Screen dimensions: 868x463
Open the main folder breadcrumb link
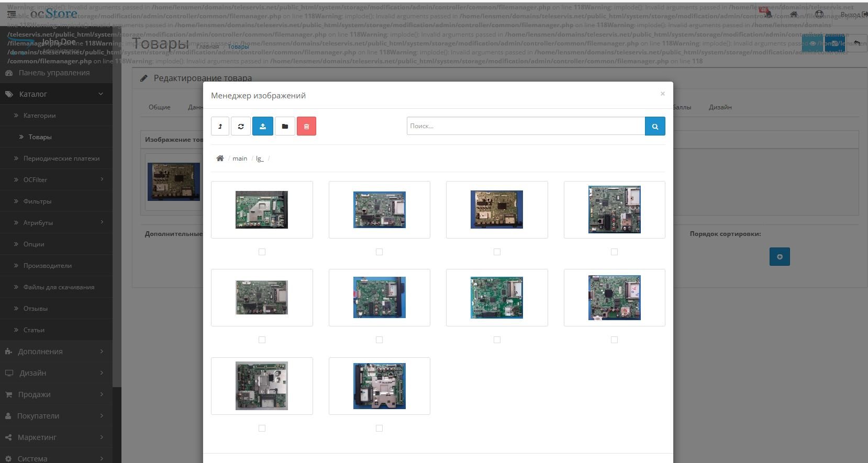tap(240, 159)
